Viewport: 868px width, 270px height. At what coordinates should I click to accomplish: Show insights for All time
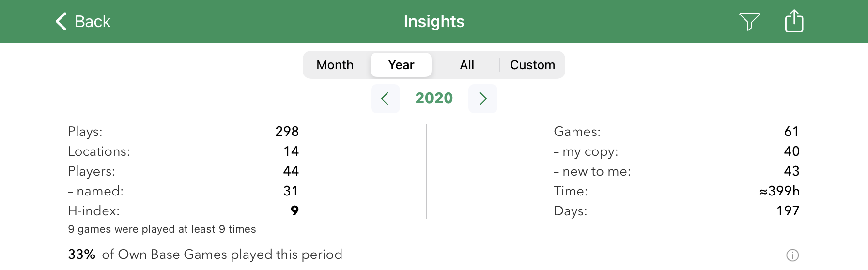click(x=467, y=65)
